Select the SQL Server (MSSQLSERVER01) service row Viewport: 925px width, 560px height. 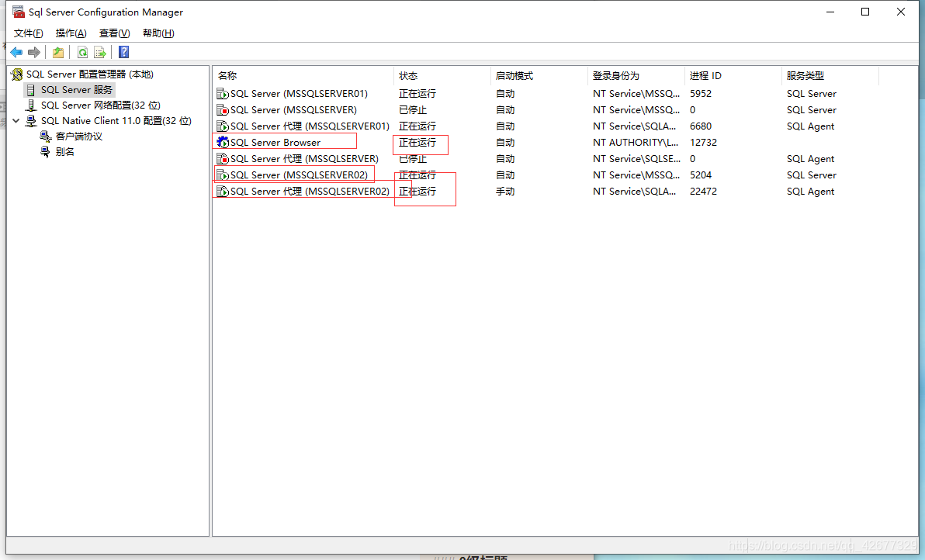[299, 94]
